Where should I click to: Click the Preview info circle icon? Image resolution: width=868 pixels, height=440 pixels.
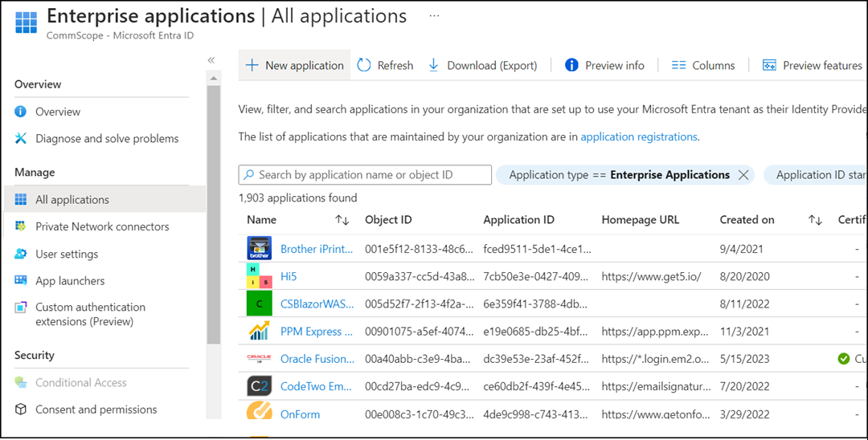coord(571,65)
